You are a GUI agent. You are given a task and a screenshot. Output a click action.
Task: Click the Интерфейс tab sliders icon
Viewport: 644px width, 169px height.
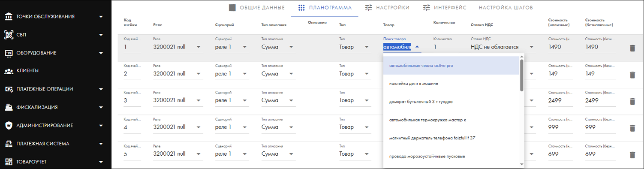427,7
